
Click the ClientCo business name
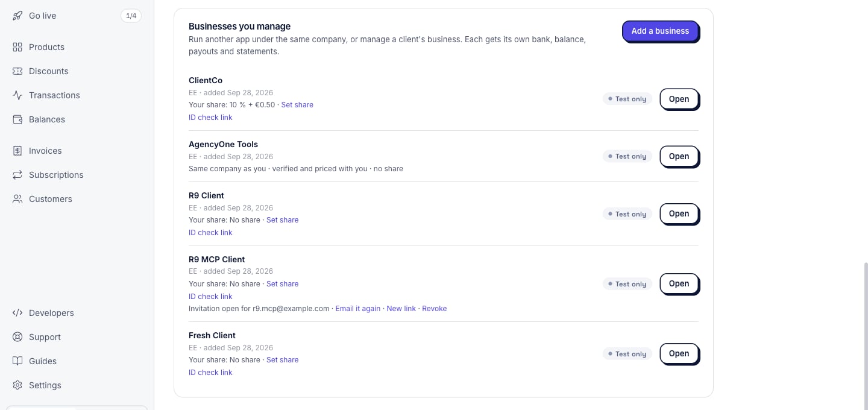pos(206,81)
